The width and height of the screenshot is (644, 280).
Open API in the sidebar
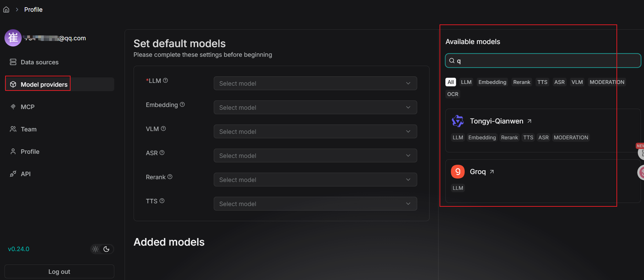(59, 174)
